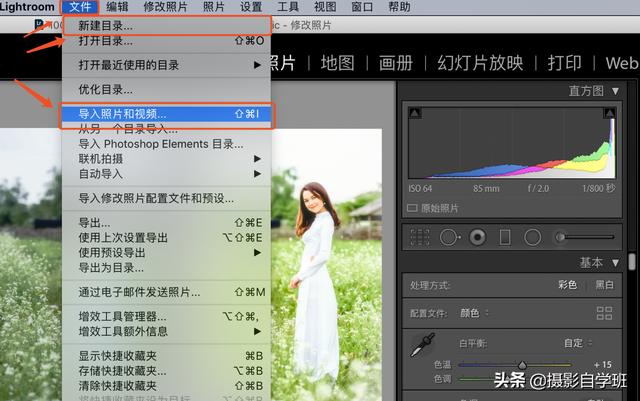640x401 pixels.
Task: Choose 打开目录 menu item
Action: (166, 41)
